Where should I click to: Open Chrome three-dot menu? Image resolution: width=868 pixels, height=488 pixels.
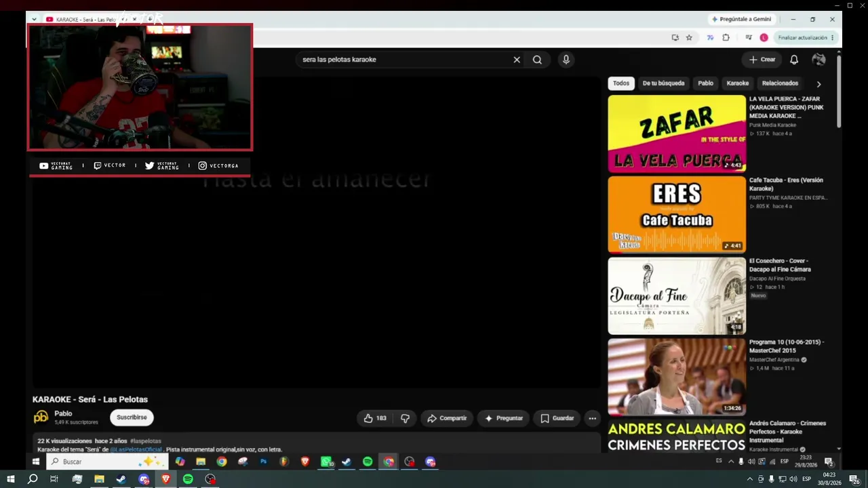[833, 38]
